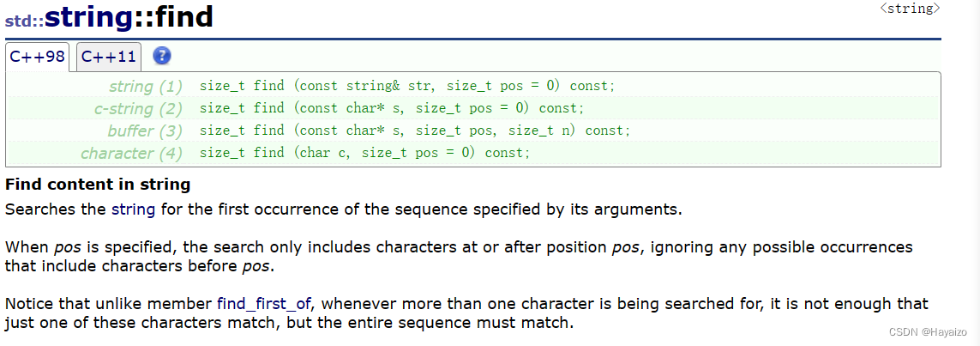Screen dimensions: 980x346
Task: Select the 'string (1)' overload label
Action: [146, 87]
